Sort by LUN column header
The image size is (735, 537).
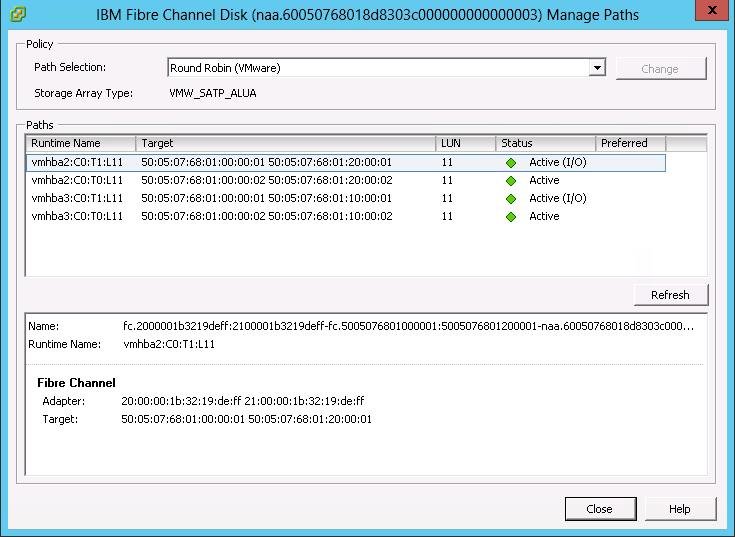[x=465, y=143]
